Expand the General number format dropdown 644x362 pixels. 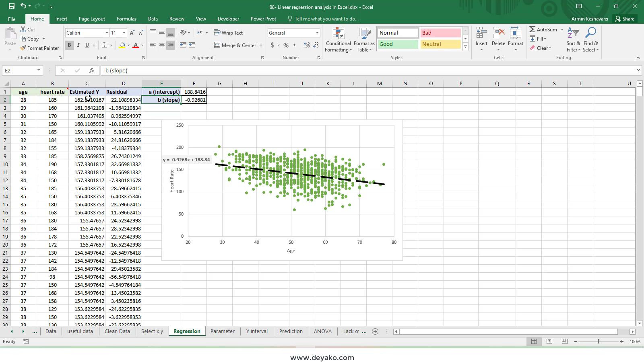tap(317, 33)
